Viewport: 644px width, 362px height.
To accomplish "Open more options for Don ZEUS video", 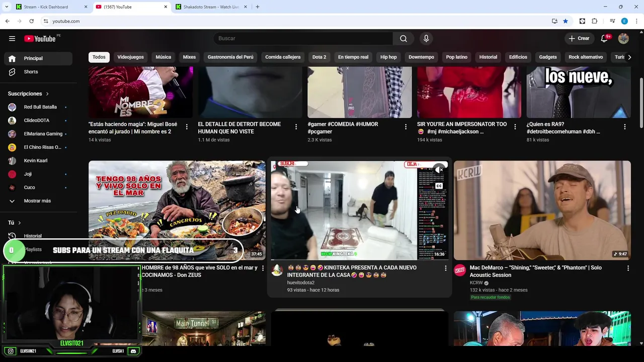I will 263,268.
